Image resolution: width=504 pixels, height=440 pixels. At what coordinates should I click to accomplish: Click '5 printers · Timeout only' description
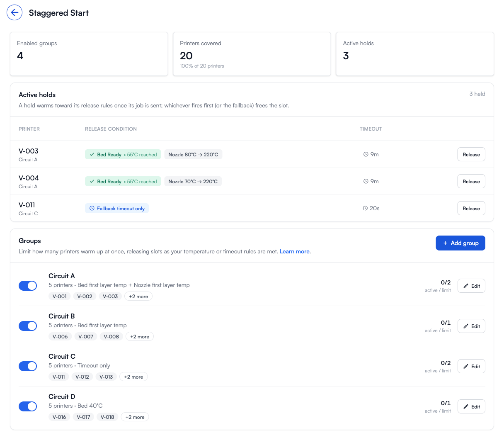click(x=79, y=365)
